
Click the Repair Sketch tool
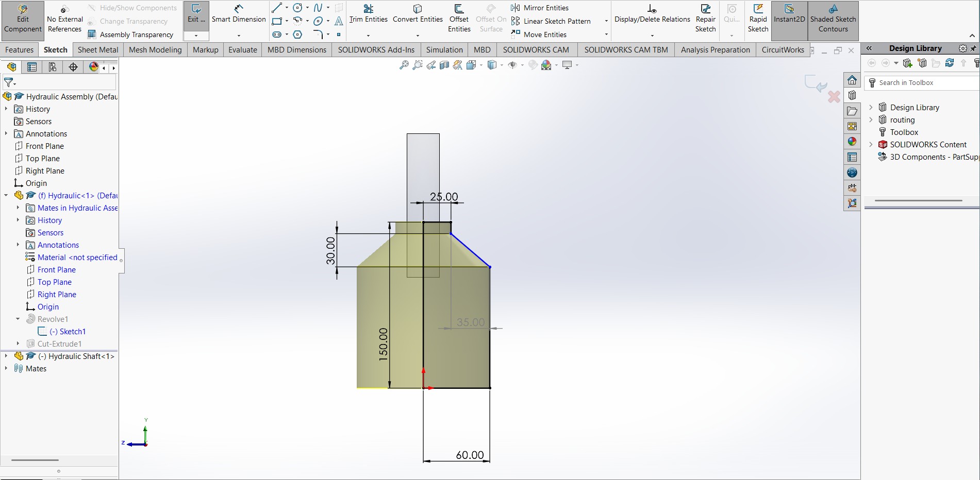(705, 21)
